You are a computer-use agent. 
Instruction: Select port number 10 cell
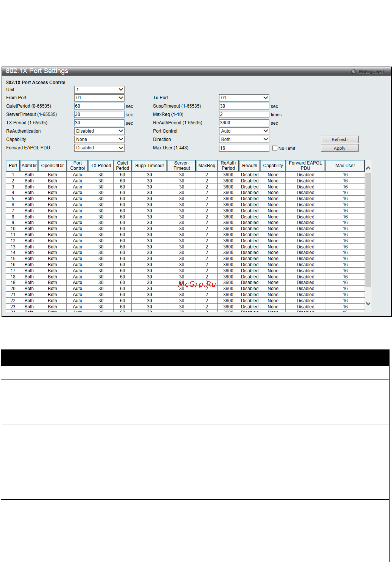coord(13,229)
